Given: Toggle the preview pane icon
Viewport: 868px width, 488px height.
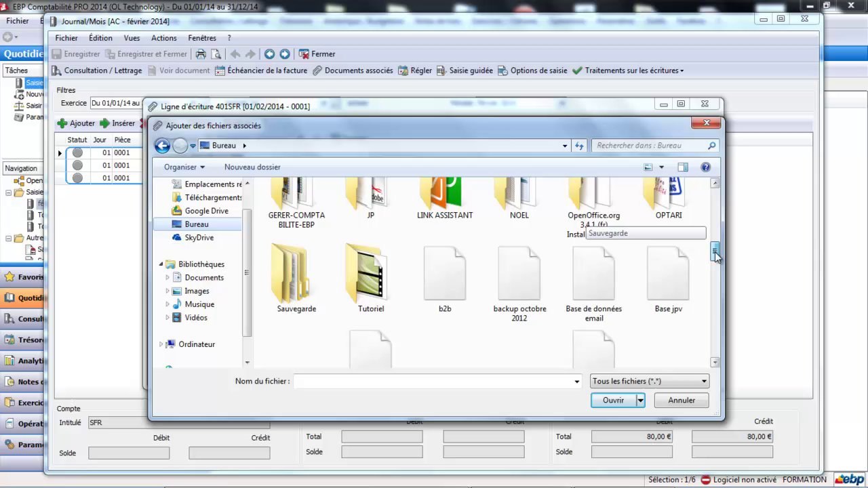Looking at the screenshot, I should pos(683,167).
